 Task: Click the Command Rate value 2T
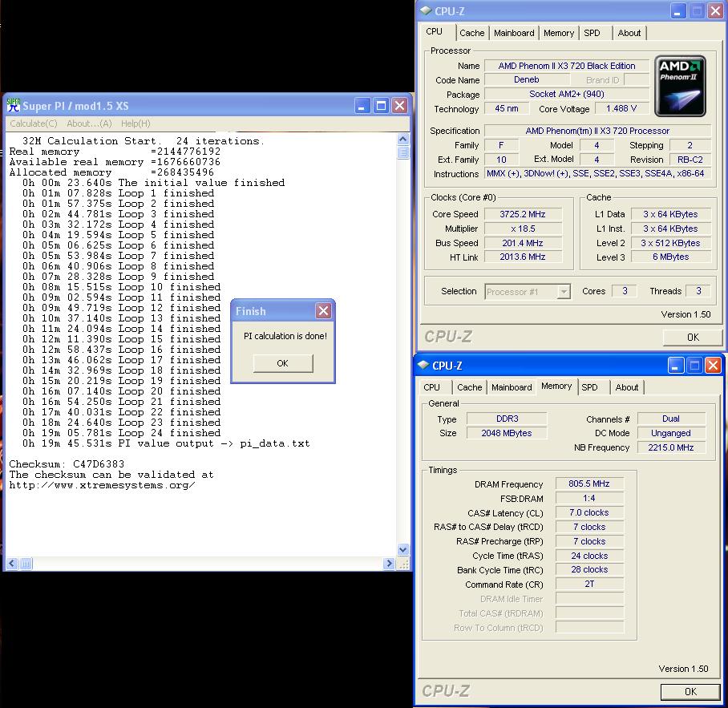pos(589,584)
